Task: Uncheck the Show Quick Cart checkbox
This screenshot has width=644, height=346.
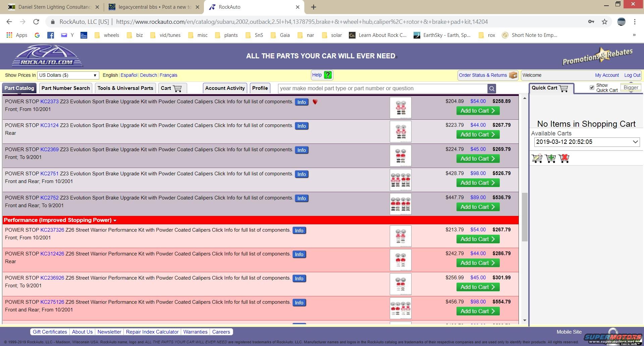Action: pyautogui.click(x=592, y=88)
